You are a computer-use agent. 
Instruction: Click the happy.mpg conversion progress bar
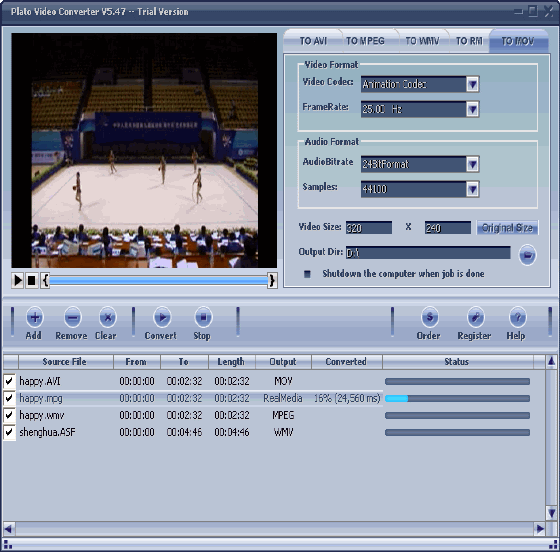[x=457, y=398]
